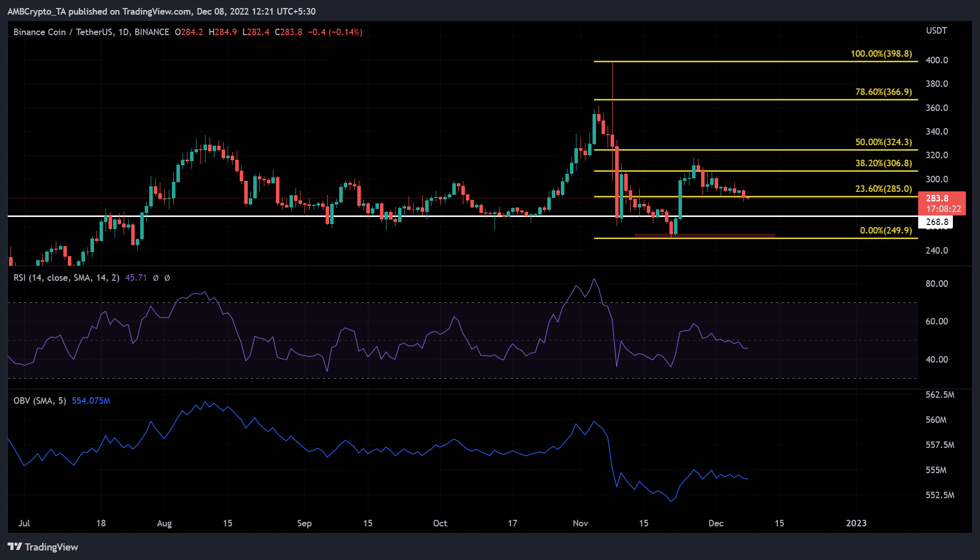Screen dimensions: 980x560
Task: Select the Dec label on the time axis
Action: tap(716, 523)
